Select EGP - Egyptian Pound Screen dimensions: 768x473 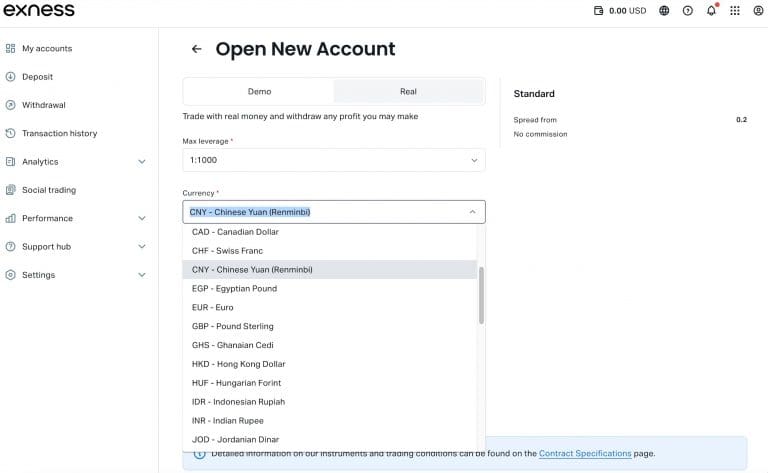pos(330,289)
